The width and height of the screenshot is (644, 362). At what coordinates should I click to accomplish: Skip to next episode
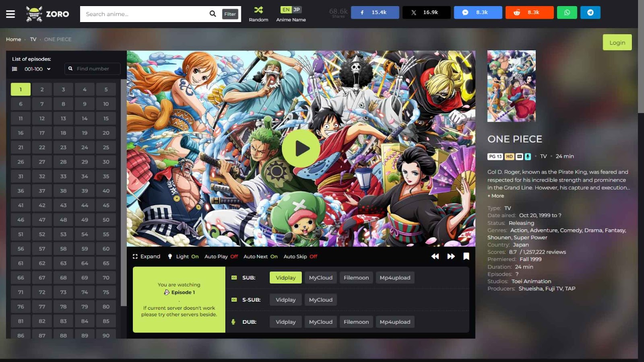tap(451, 256)
